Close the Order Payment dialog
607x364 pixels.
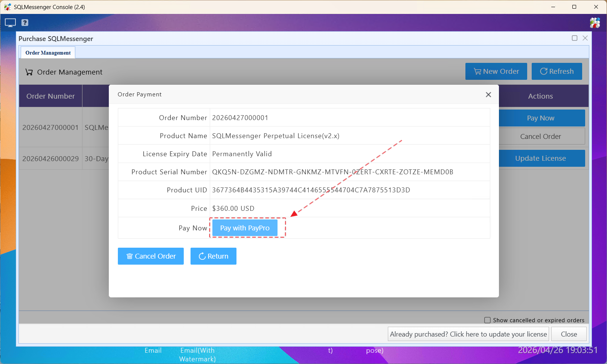pos(488,94)
